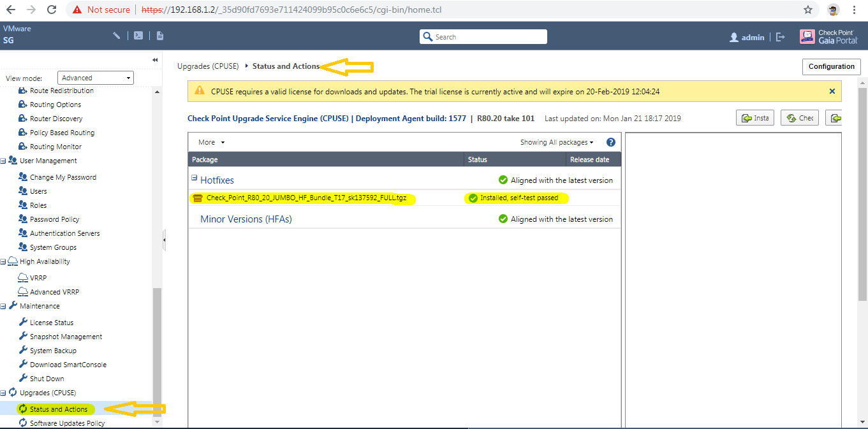Open the Chrome profile avatar
The width and height of the screenshot is (868, 429).
(x=833, y=10)
